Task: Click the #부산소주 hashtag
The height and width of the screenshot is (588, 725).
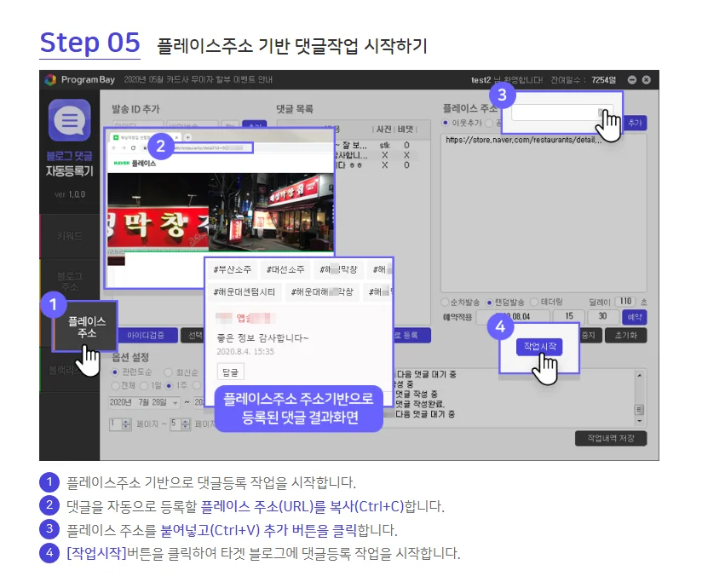Action: point(232,269)
